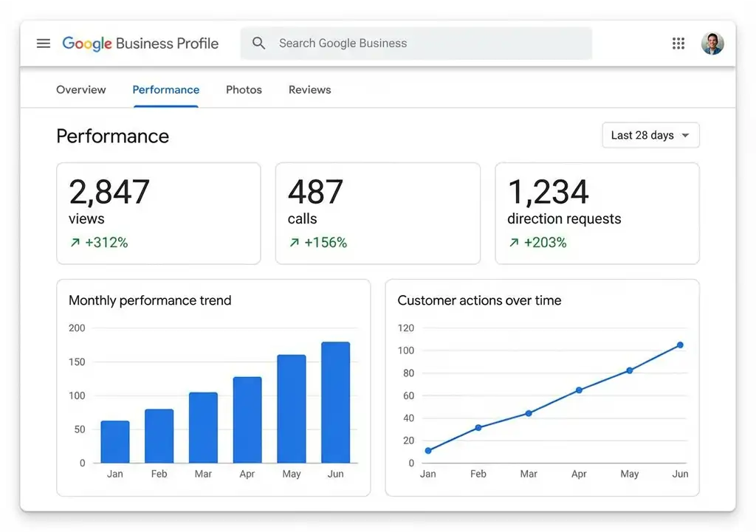Click the Feb bar in bar chart

(x=159, y=436)
